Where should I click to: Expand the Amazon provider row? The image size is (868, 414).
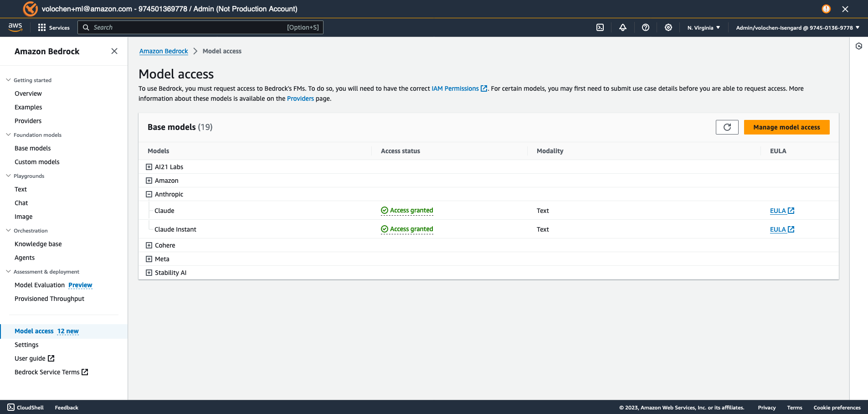click(149, 181)
